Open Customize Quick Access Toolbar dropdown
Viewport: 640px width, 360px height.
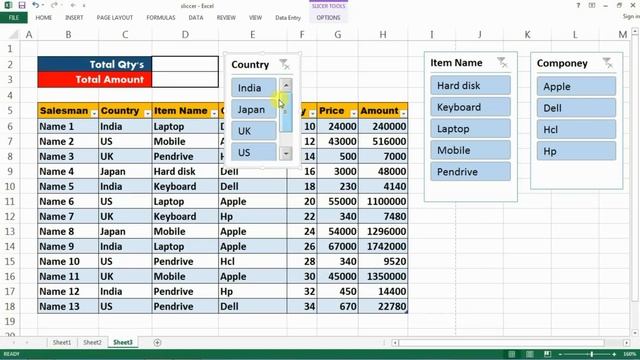pyautogui.click(x=84, y=6)
